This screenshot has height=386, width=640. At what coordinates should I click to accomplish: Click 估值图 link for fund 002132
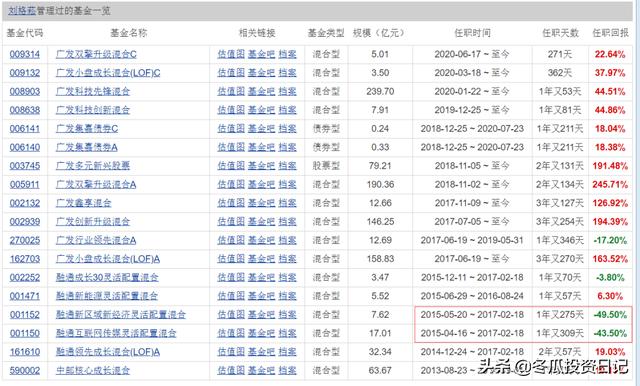[x=231, y=203]
